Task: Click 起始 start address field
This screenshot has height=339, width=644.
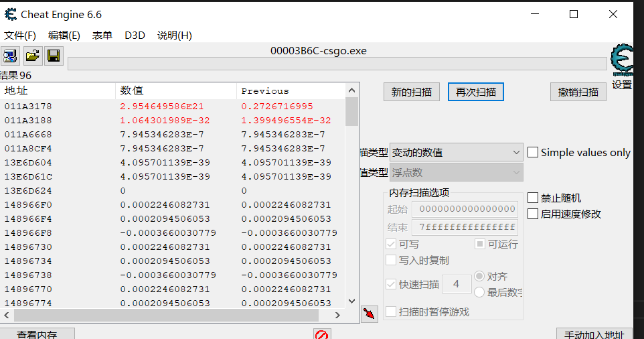Action: (x=465, y=209)
